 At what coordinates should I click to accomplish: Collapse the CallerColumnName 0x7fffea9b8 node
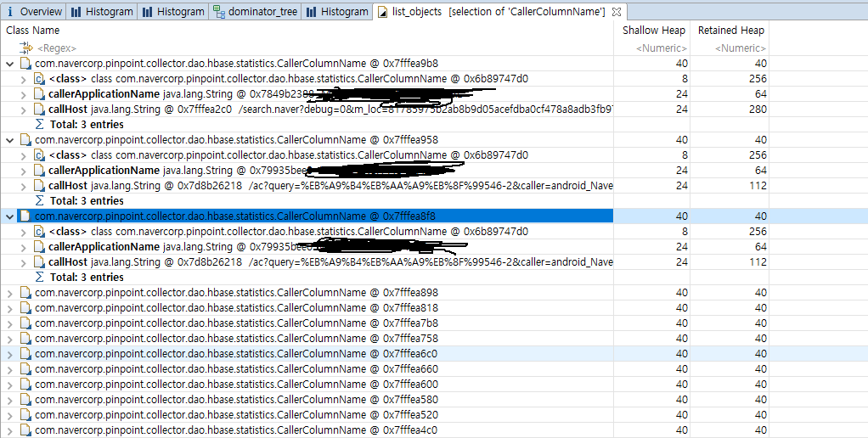(9, 64)
